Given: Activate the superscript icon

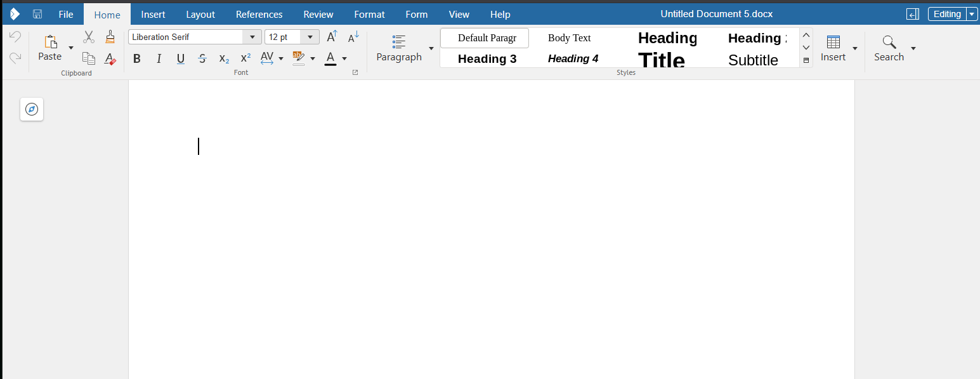Looking at the screenshot, I should point(245,58).
